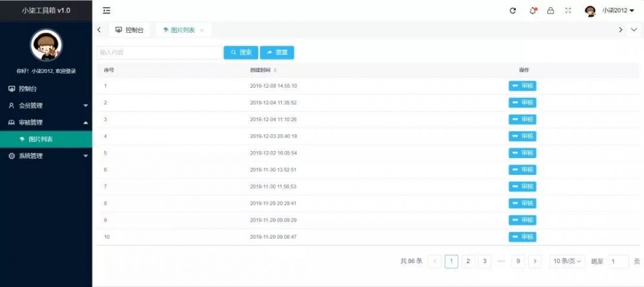This screenshot has height=287, width=644.
Task: Click 审核 for row 2019-11-29 09:09:29
Action: tap(522, 221)
